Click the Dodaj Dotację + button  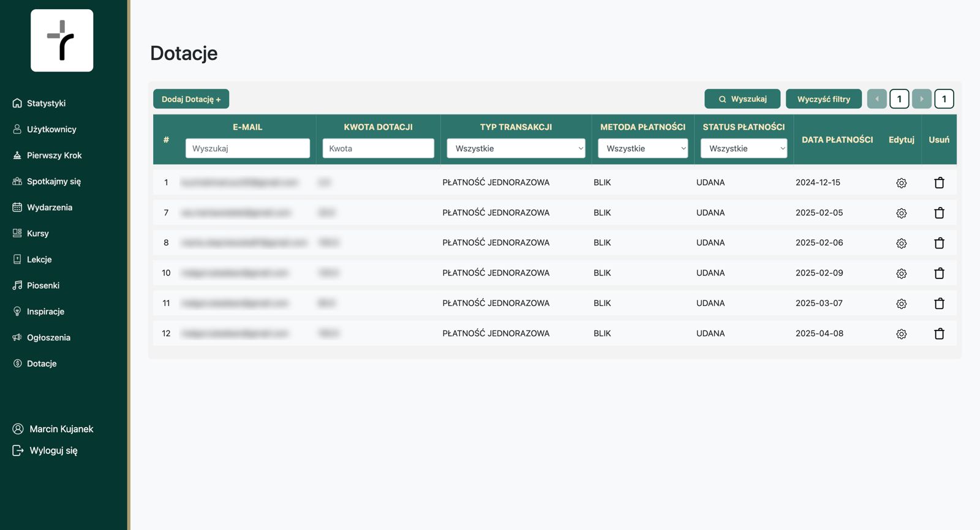coord(191,99)
